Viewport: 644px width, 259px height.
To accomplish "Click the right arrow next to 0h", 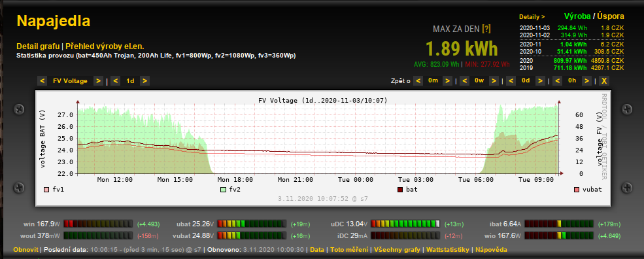I will point(586,80).
